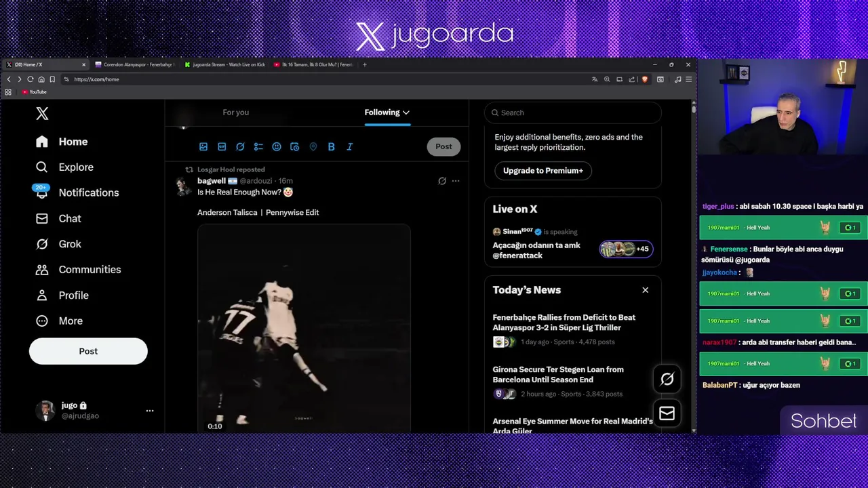
Task: Reload the x.com page
Action: pyautogui.click(x=31, y=79)
